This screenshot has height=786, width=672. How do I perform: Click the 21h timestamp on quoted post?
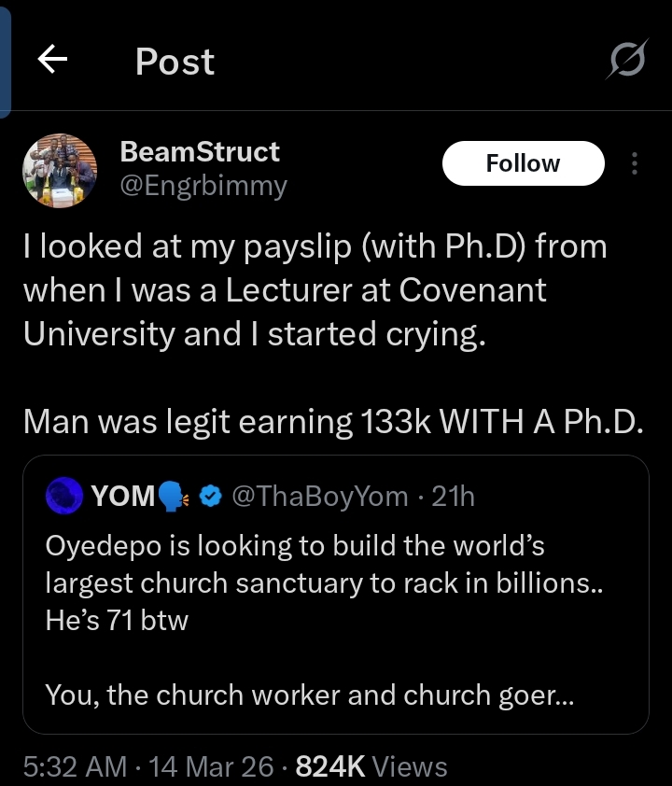[x=454, y=496]
